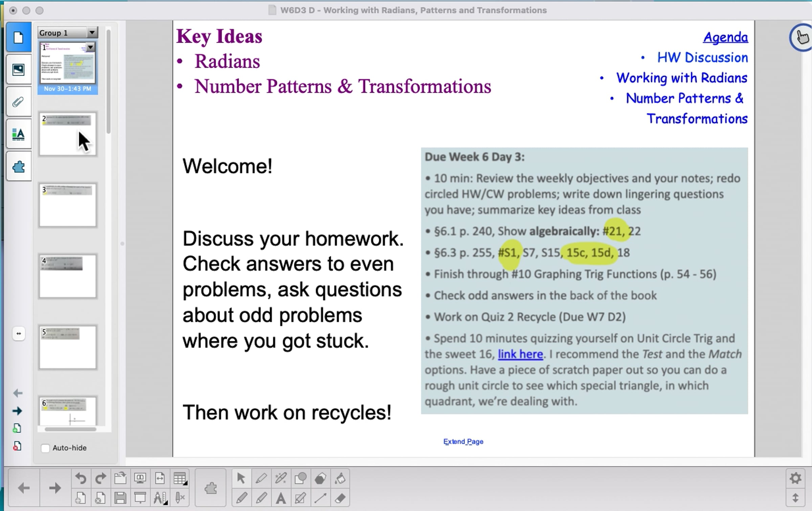Choose the Magic Pen tool
Image resolution: width=812 pixels, height=511 pixels.
280,478
